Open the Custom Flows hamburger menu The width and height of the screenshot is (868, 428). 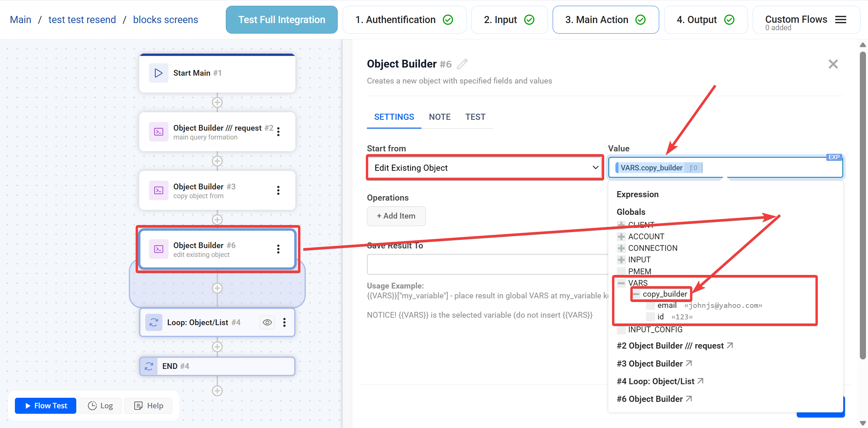pyautogui.click(x=841, y=20)
